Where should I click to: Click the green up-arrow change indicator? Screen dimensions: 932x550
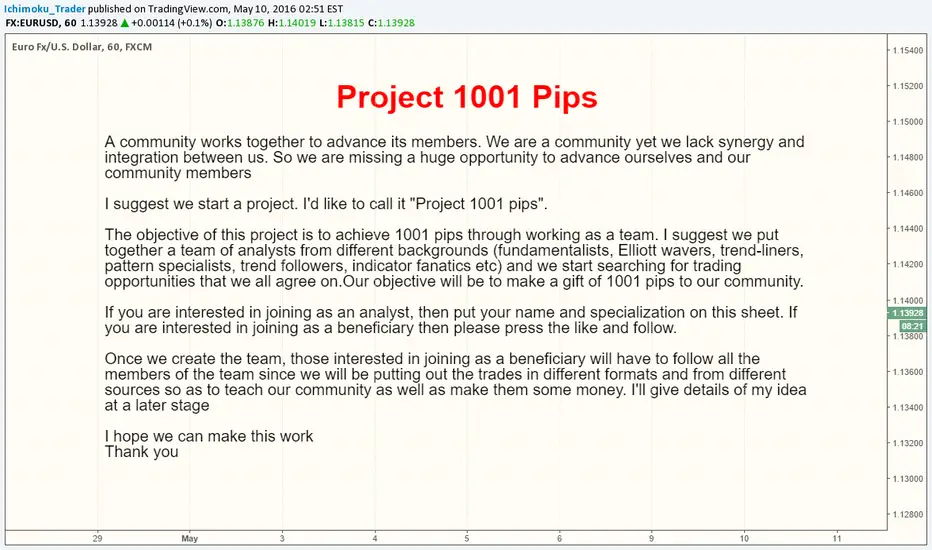pos(124,23)
